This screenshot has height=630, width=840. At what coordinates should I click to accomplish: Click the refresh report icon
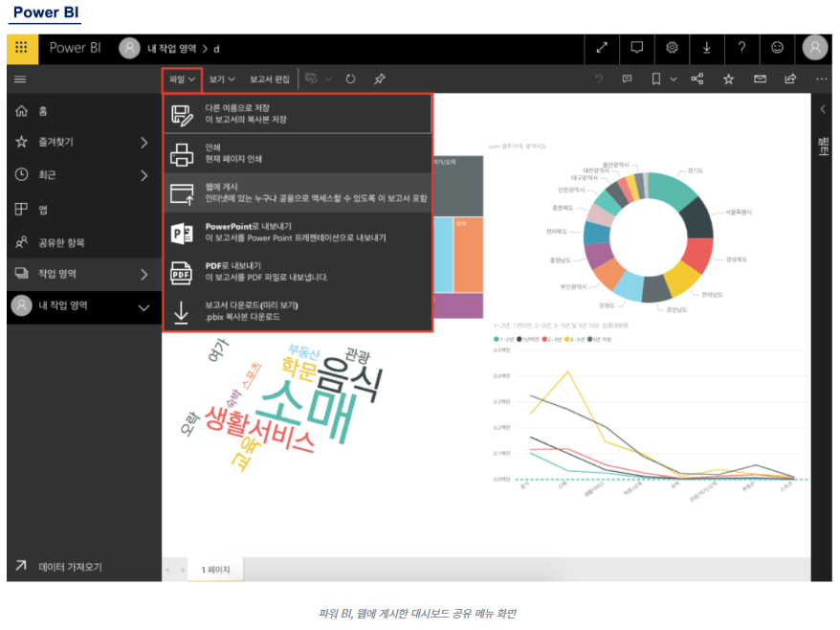click(350, 79)
